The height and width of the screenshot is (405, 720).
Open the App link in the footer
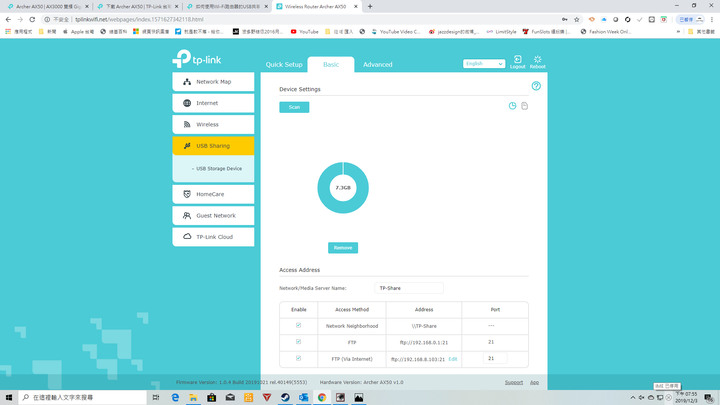(x=534, y=382)
